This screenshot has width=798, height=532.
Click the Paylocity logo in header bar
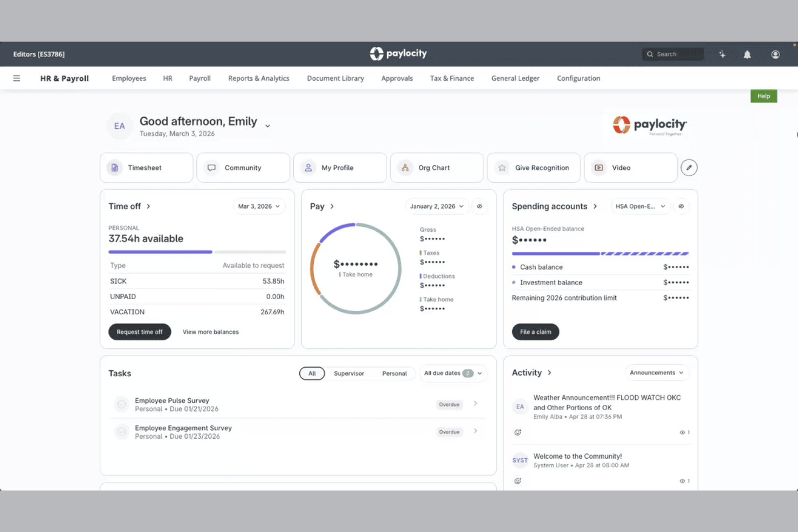coord(398,53)
